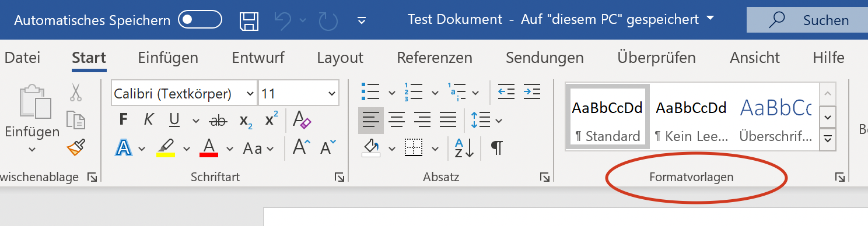
Task: Toggle subscript formatting
Action: (x=246, y=121)
